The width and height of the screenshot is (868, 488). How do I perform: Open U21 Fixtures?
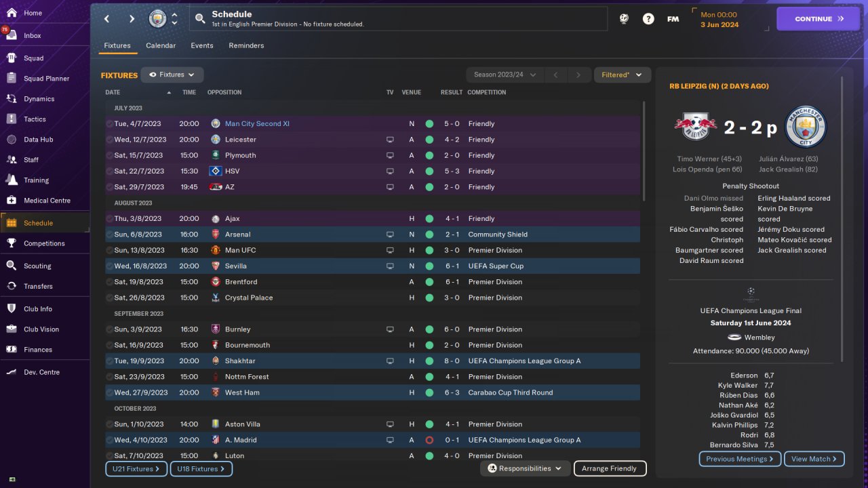point(136,468)
